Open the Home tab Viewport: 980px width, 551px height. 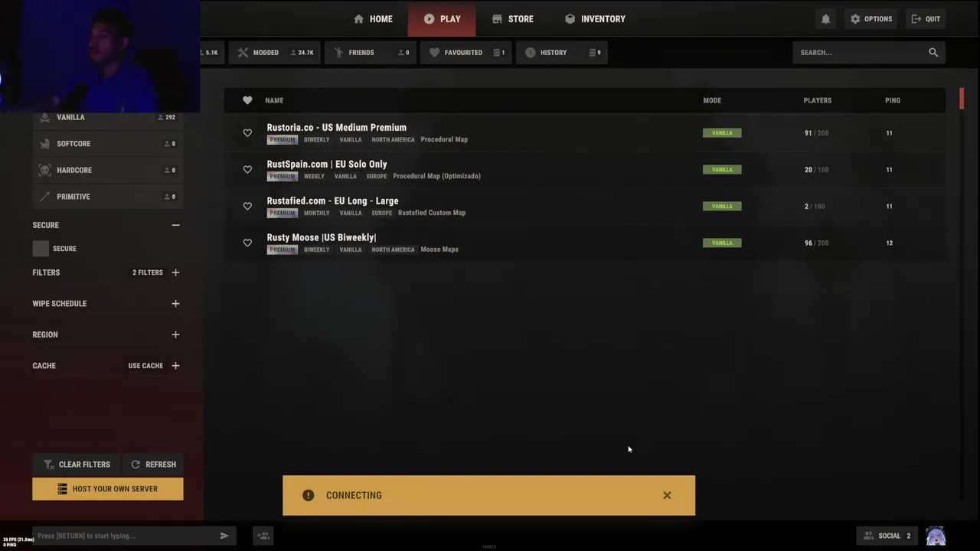[373, 19]
